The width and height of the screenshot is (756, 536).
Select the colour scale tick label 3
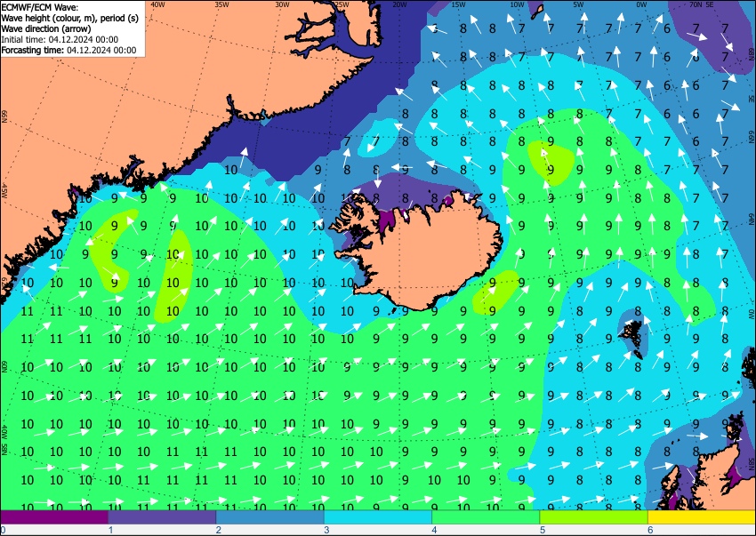[326, 531]
